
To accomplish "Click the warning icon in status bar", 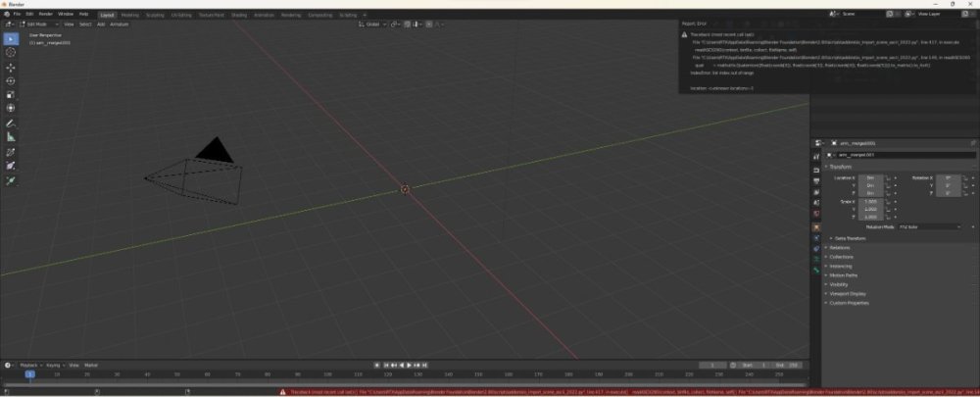I will (283, 392).
